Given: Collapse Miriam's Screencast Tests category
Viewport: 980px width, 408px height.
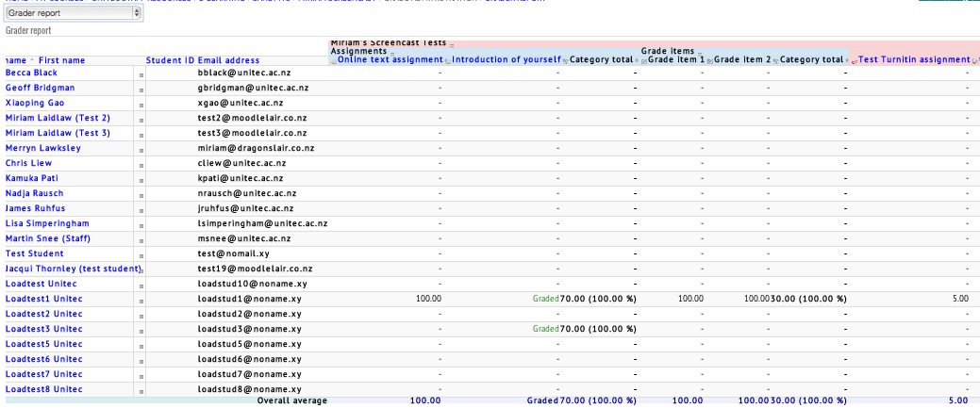Looking at the screenshot, I should tap(452, 43).
